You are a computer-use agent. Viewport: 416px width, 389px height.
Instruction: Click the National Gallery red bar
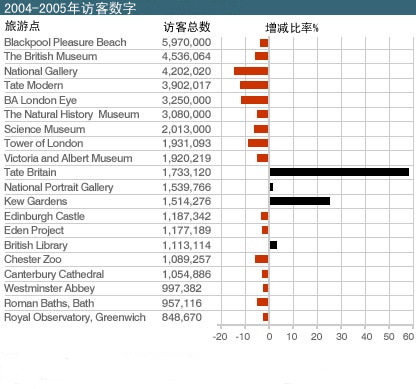click(x=251, y=71)
